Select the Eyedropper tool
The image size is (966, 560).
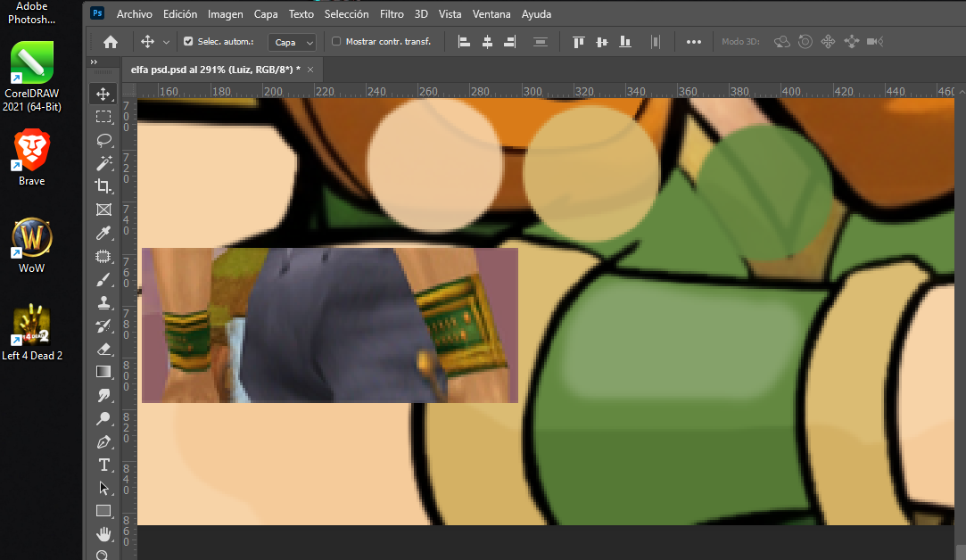[103, 233]
